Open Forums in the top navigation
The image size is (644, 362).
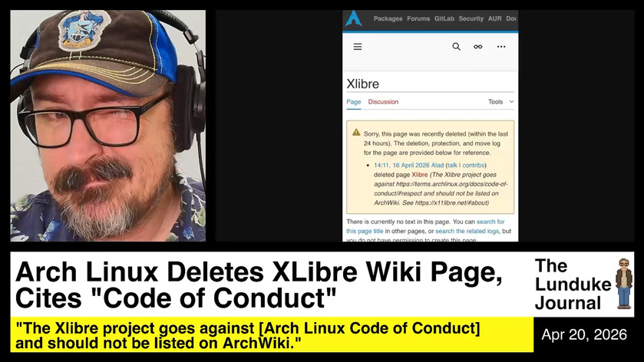pyautogui.click(x=418, y=19)
